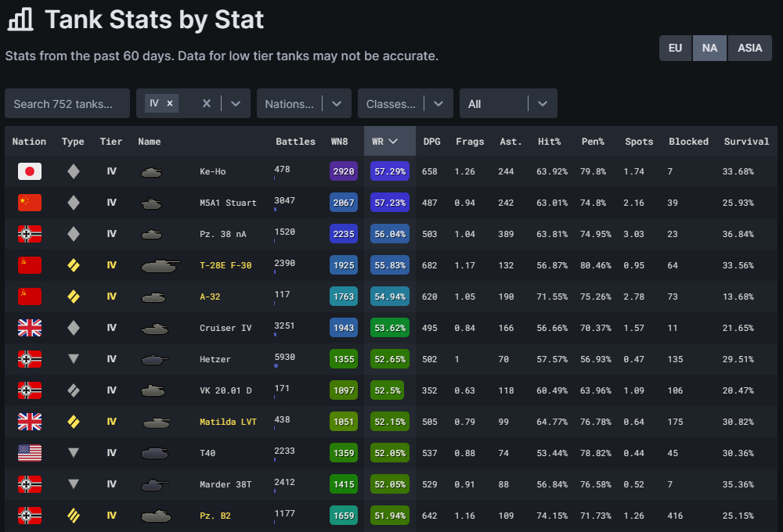Sort table by WR column
This screenshot has height=532, width=783.
[x=384, y=142]
